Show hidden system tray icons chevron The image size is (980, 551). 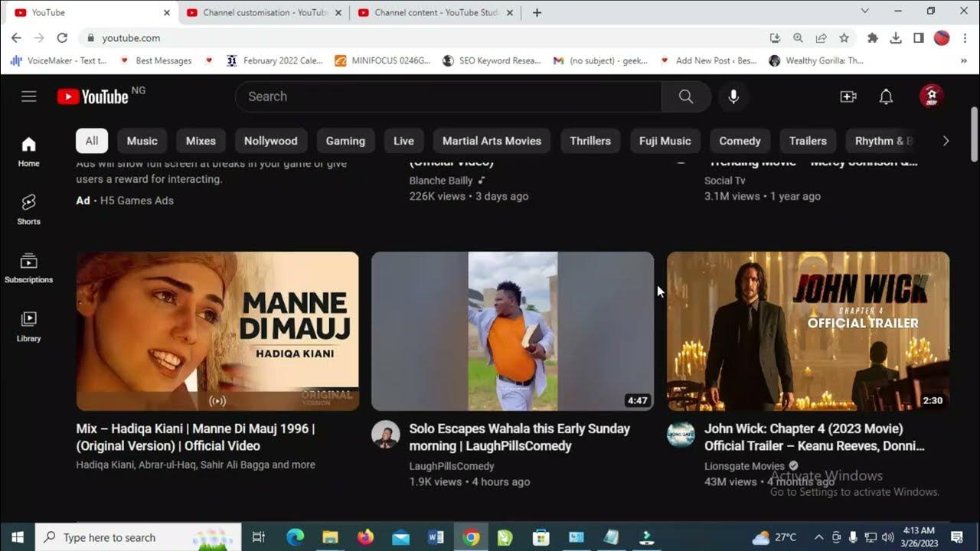click(x=818, y=537)
